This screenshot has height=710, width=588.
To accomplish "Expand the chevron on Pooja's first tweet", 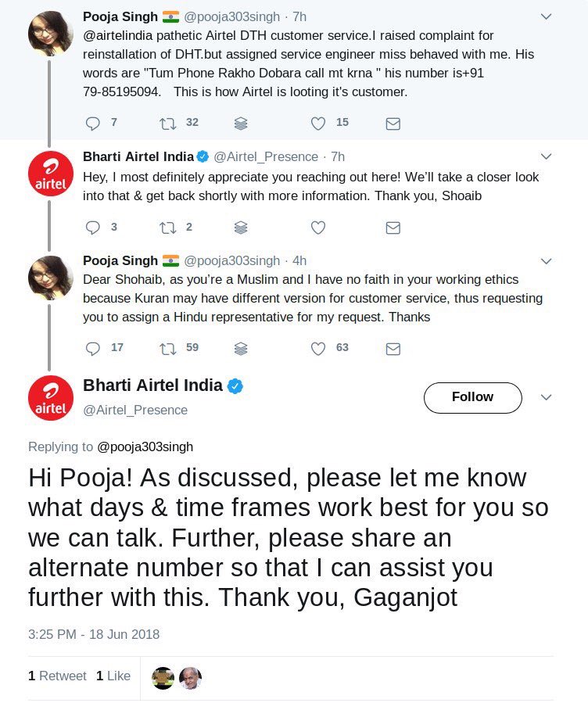I will tap(547, 15).
